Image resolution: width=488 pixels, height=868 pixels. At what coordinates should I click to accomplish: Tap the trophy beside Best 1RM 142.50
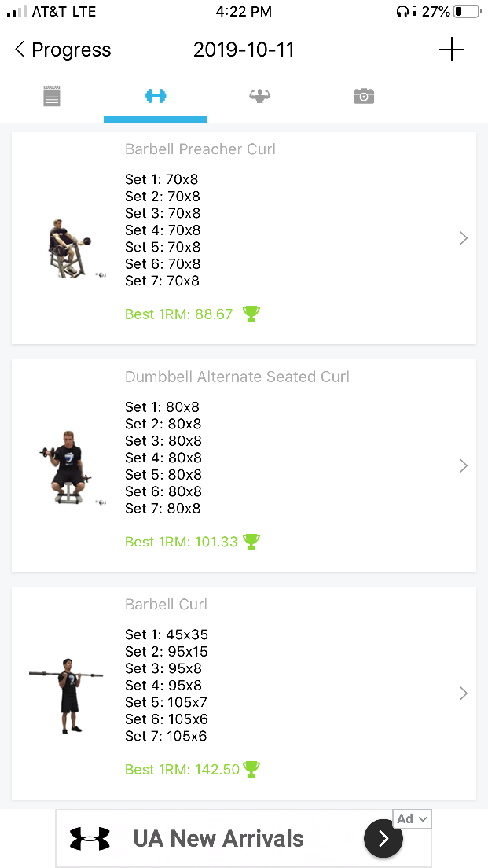(251, 769)
